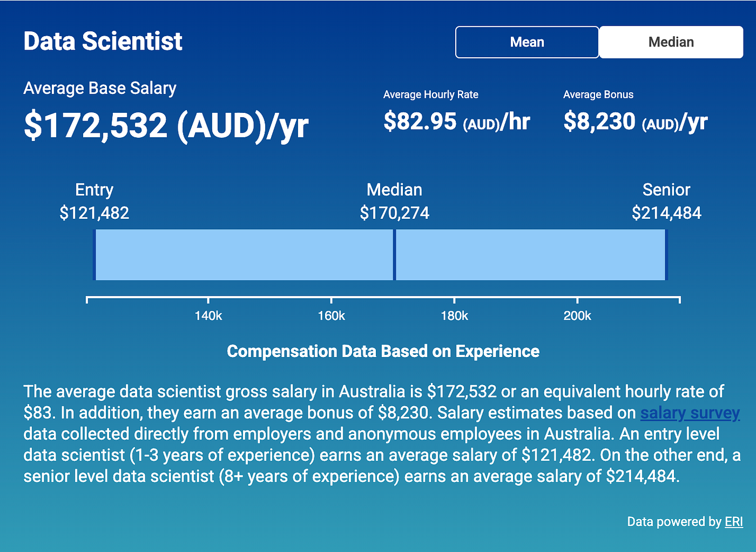This screenshot has height=552, width=756.
Task: Click the bar segment between Entry and Median
Action: (244, 255)
